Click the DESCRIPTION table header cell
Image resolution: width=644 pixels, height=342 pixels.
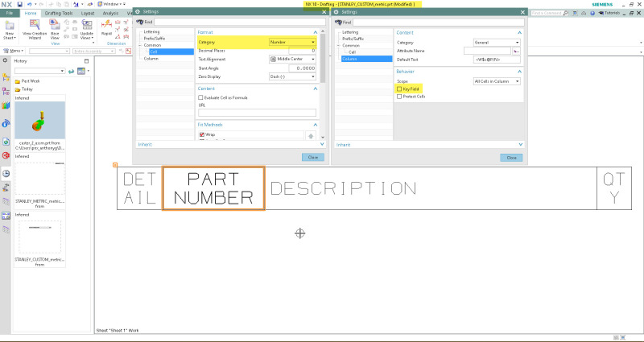tap(431, 188)
